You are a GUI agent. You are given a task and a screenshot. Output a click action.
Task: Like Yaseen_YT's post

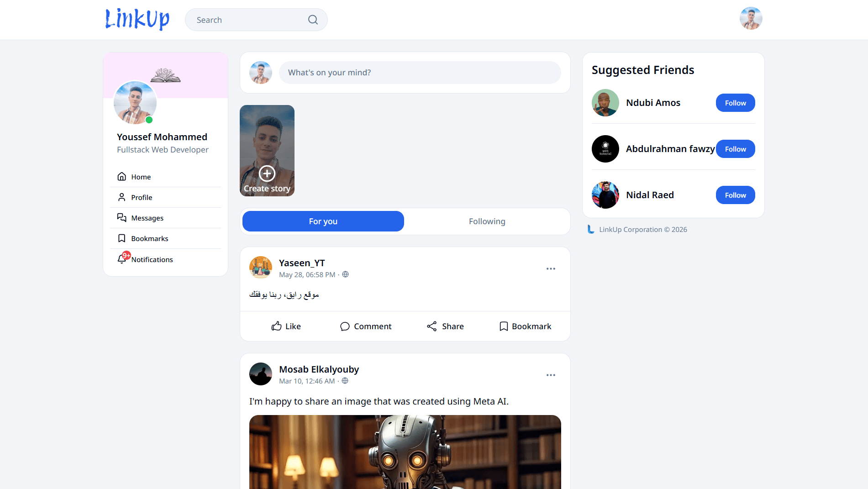point(286,326)
